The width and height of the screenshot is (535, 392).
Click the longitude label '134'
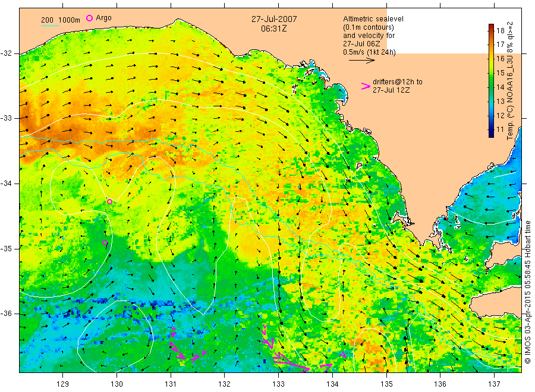click(332, 384)
